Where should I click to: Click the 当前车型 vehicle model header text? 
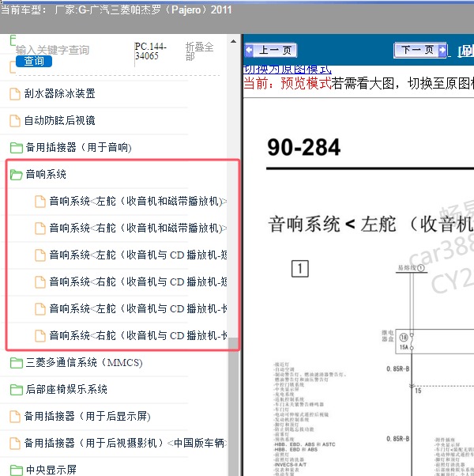116,10
